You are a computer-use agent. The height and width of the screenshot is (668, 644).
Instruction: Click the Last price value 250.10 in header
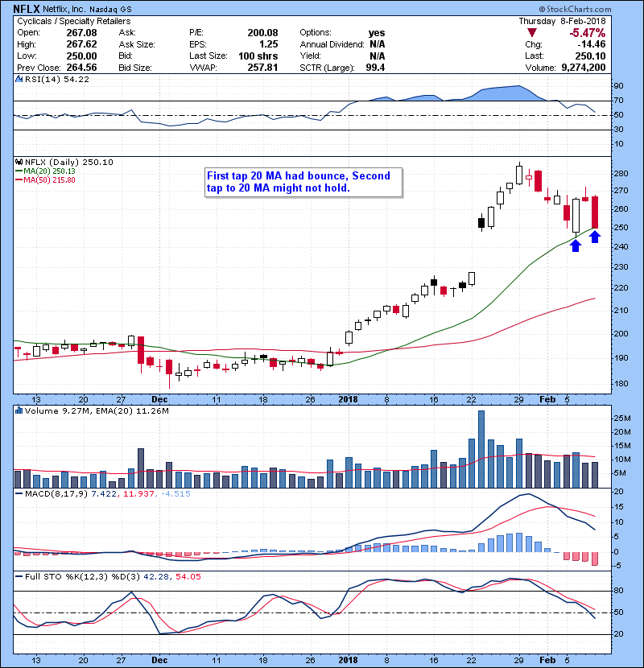coord(590,56)
